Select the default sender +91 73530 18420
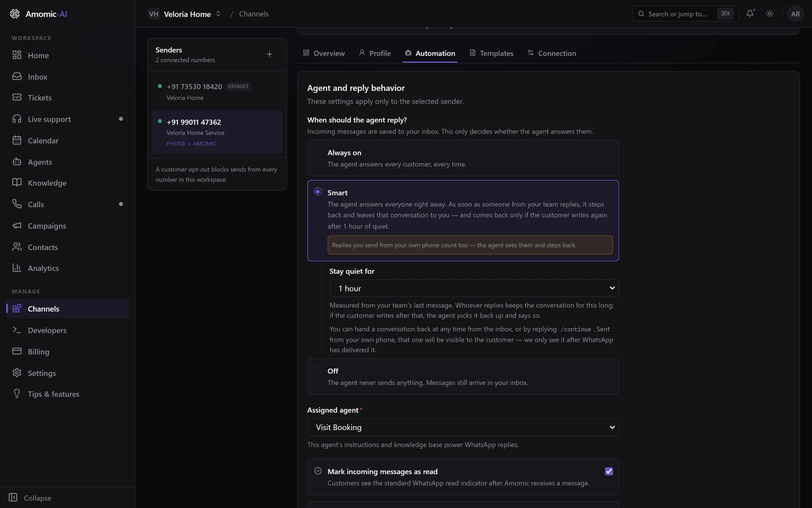The image size is (812, 508). click(217, 92)
